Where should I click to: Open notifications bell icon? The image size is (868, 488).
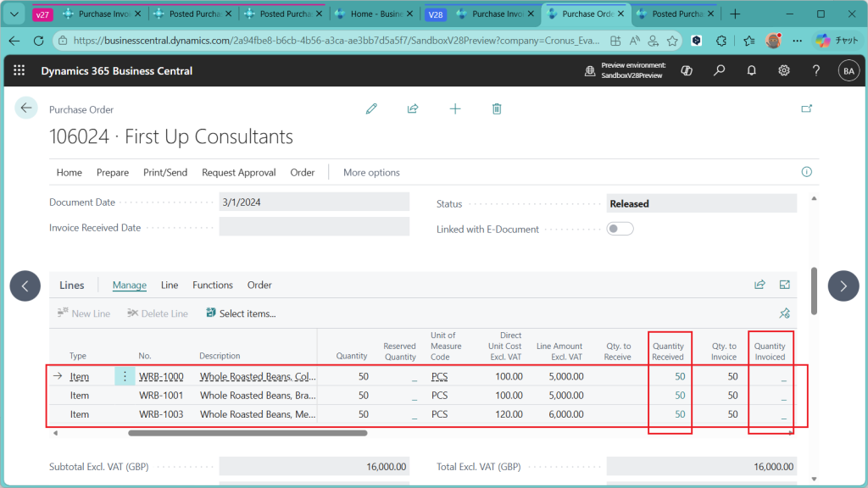click(751, 71)
